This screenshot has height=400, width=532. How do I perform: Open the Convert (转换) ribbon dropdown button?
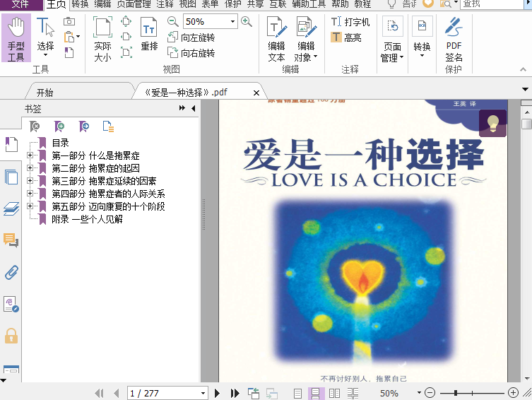(422, 37)
